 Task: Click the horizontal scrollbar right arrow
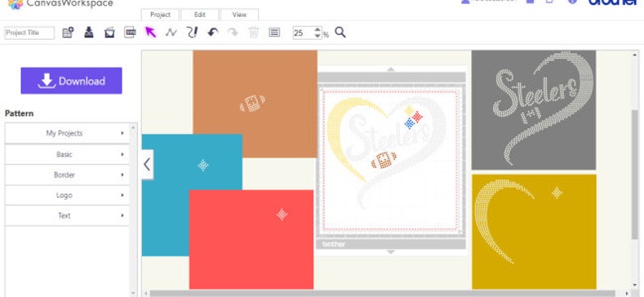627,293
